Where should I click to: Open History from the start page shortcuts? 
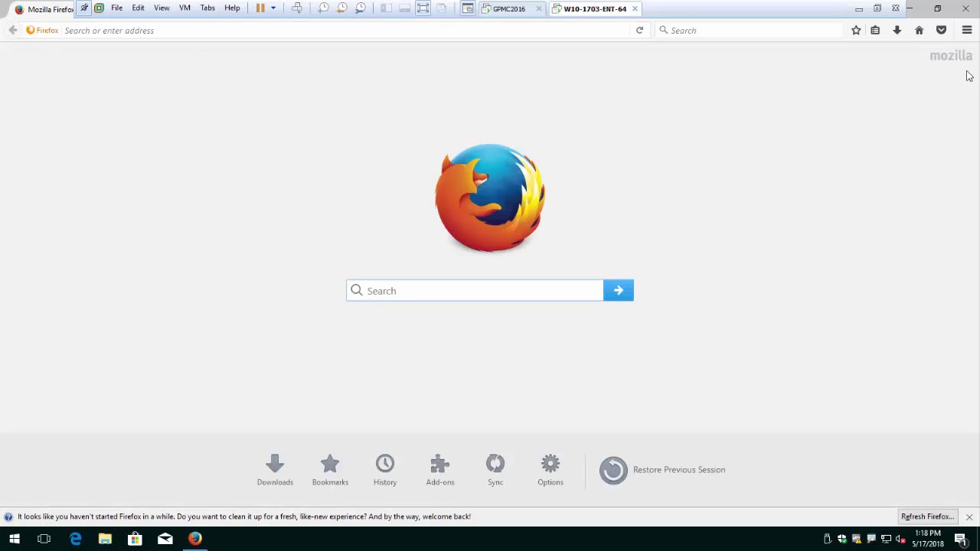tap(385, 470)
